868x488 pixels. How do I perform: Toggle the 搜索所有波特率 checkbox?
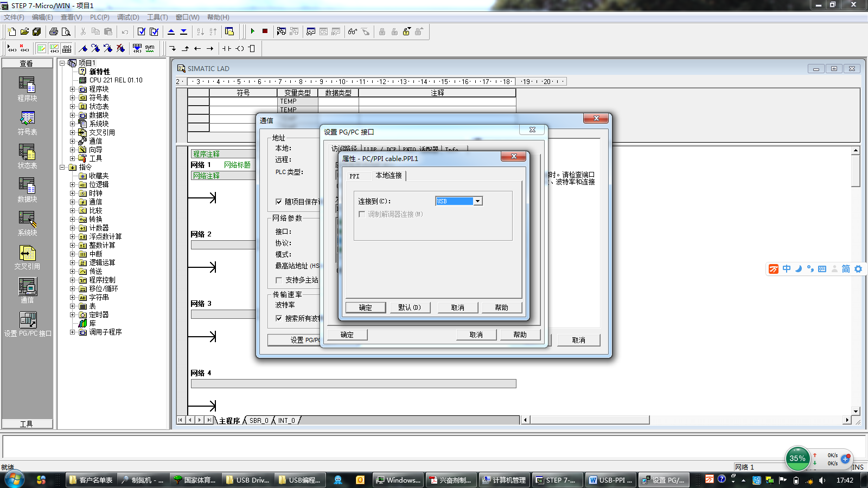pyautogui.click(x=279, y=318)
